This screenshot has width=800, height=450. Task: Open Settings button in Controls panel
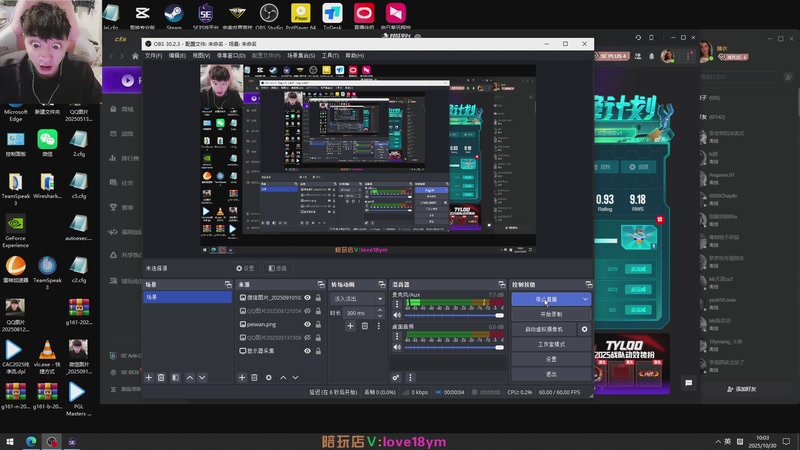click(551, 359)
